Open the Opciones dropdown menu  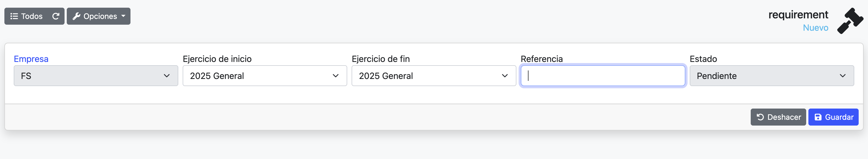coord(98,16)
